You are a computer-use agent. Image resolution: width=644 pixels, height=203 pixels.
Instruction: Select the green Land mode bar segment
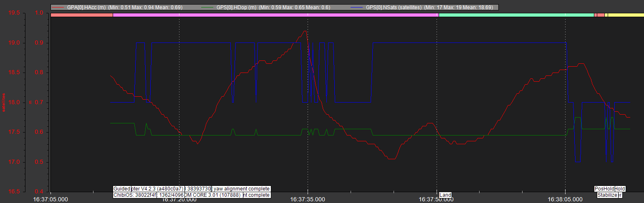(x=516, y=15)
